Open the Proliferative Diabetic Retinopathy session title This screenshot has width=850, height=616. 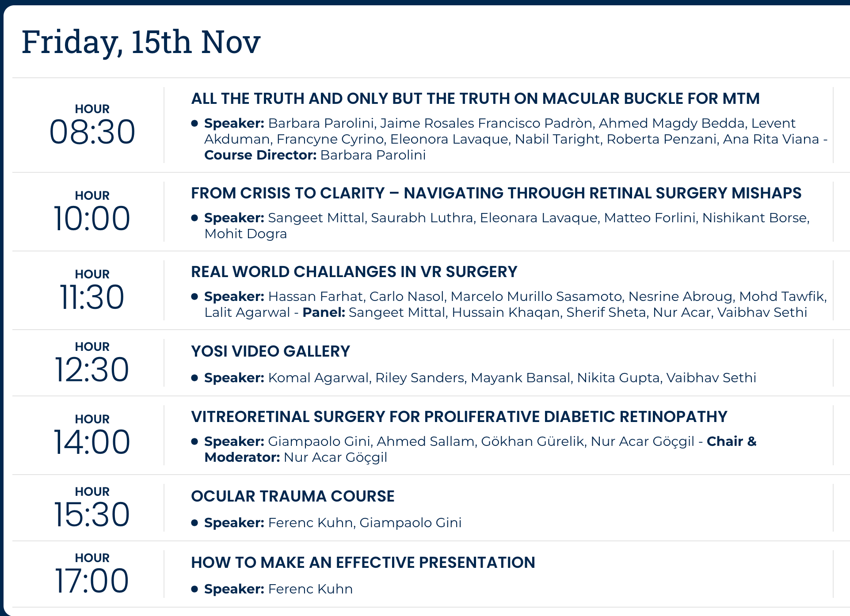click(459, 417)
